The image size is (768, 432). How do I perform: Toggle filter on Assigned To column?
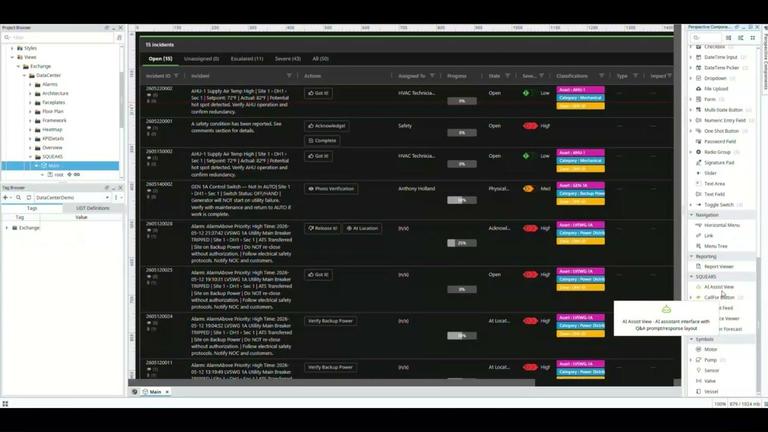coord(432,76)
